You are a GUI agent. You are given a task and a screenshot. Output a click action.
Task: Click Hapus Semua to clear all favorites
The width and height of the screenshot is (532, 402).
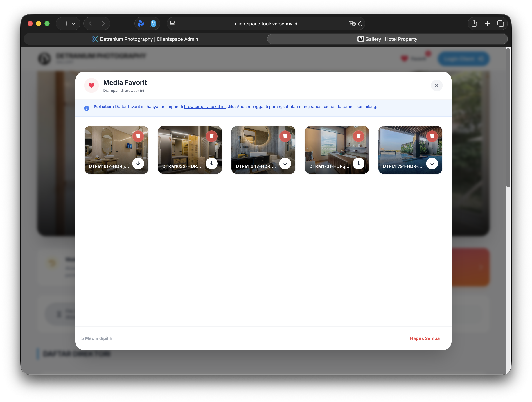coord(425,338)
